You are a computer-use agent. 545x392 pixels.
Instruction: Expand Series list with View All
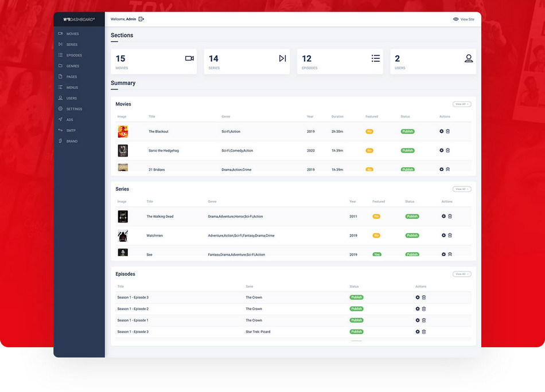coord(461,189)
